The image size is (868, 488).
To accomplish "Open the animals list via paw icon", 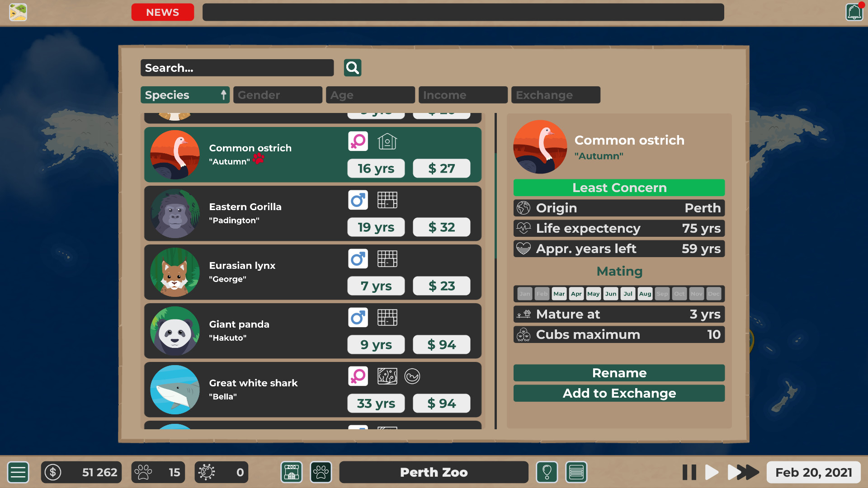I will click(321, 472).
